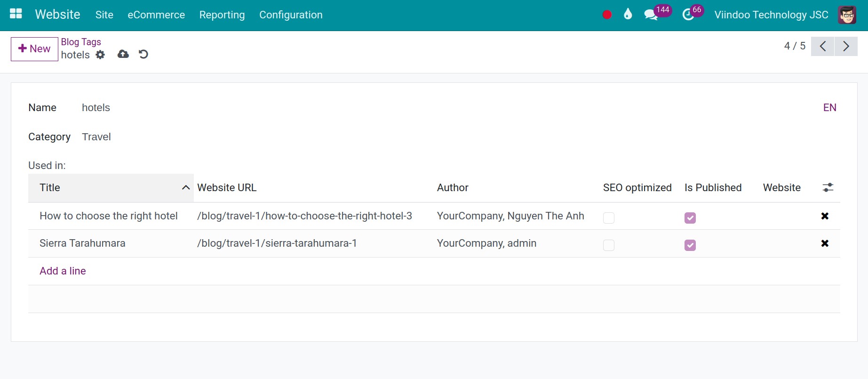The image size is (868, 379).
Task: Open the 'How to choose the right hotel' title cell
Action: click(109, 216)
